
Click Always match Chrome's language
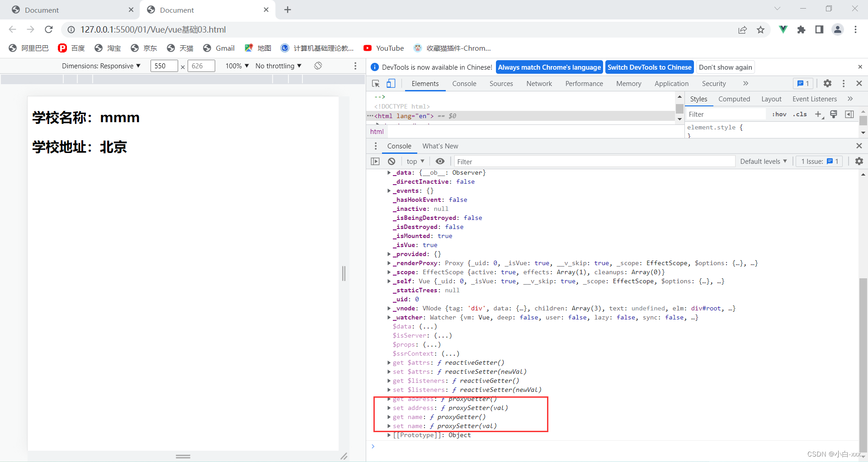coord(549,67)
